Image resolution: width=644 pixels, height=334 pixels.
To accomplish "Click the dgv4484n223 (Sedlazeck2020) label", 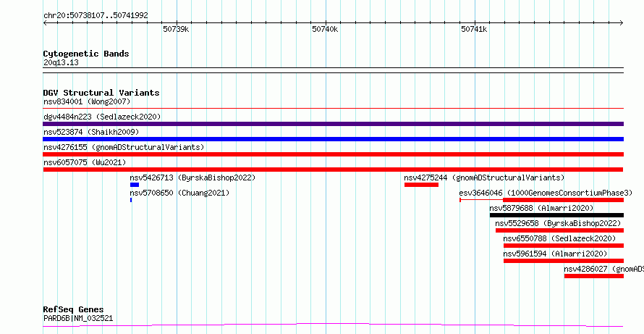I will [x=102, y=117].
